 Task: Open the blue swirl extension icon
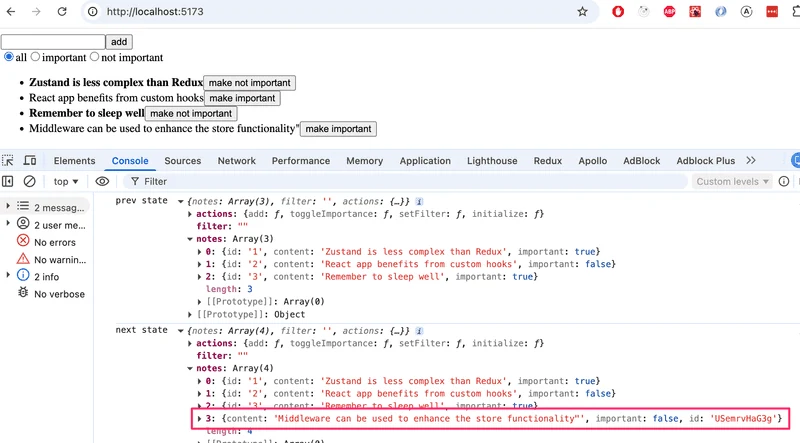click(x=720, y=11)
